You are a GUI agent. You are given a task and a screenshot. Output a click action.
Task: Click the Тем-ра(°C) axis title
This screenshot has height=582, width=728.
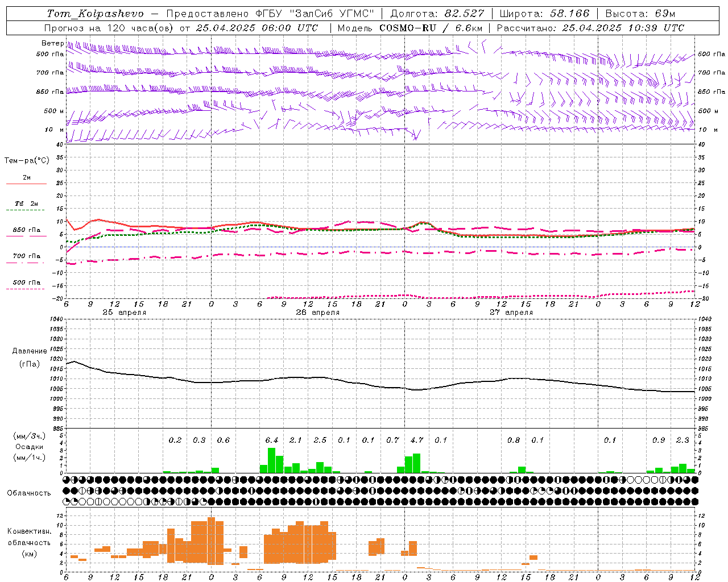pyautogui.click(x=27, y=161)
